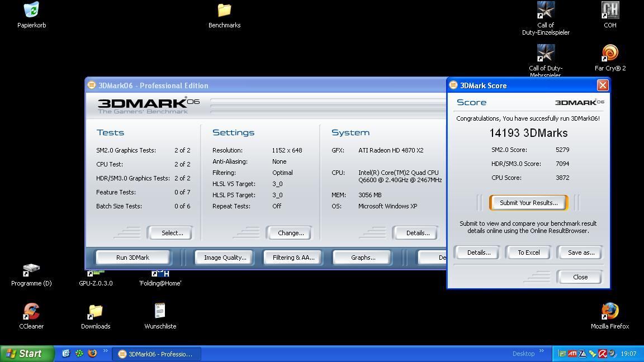Image resolution: width=644 pixels, height=362 pixels.
Task: Click Resolution value 1152 x 648
Action: [x=287, y=150]
